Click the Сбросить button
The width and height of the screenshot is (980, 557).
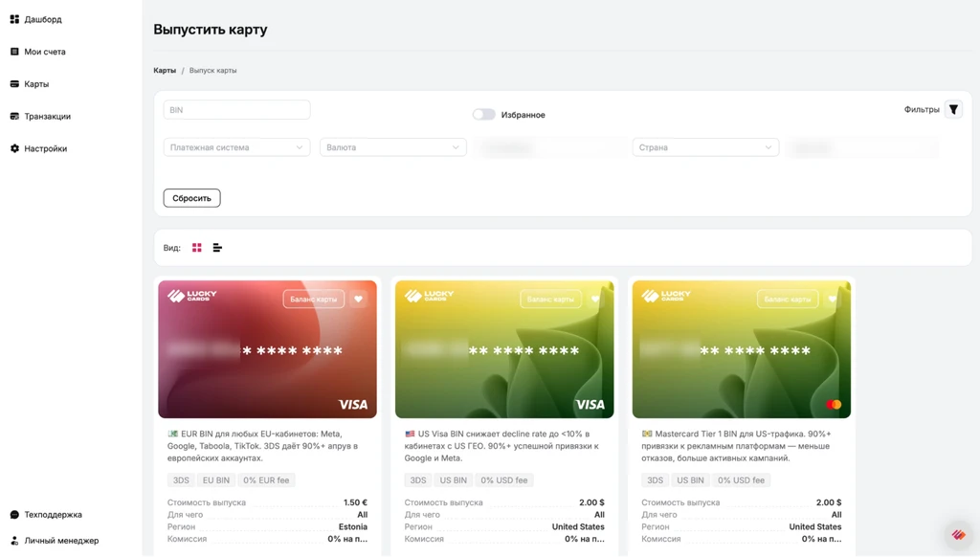[191, 198]
